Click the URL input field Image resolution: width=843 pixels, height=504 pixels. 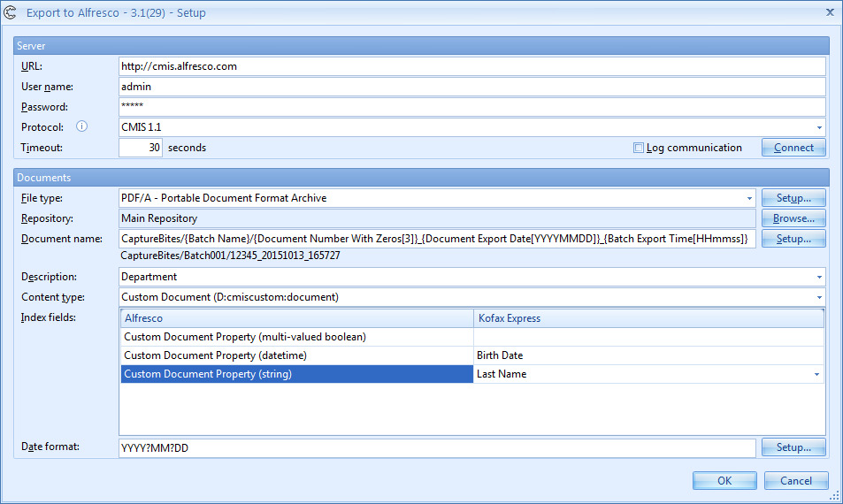click(471, 66)
